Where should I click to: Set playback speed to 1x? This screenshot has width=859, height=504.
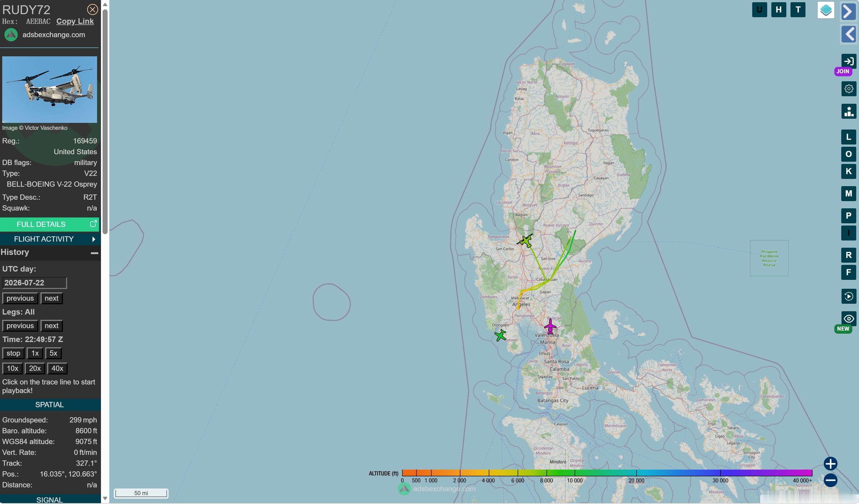(35, 353)
